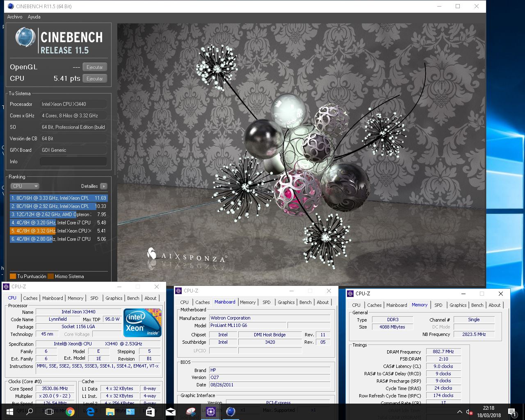
Task: Open Caches tab in middle CPU-Z window
Action: (203, 302)
